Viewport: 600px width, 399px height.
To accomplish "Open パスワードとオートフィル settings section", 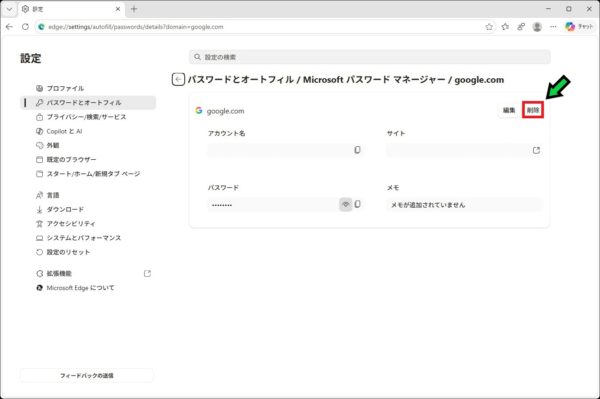I will coord(88,103).
